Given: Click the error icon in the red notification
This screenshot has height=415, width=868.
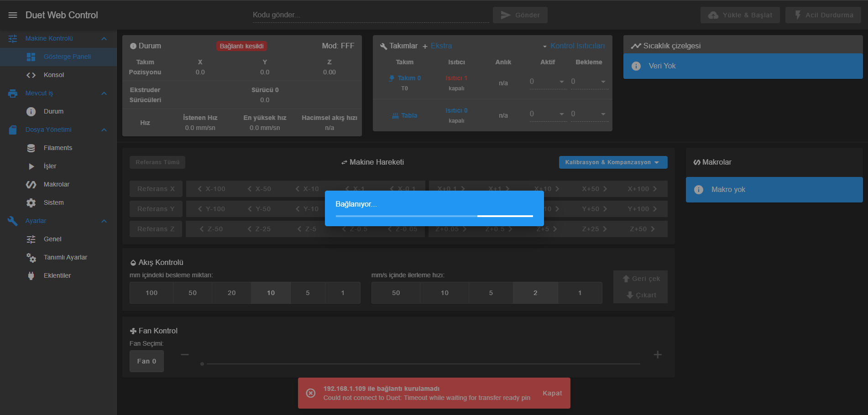Looking at the screenshot, I should click(x=310, y=393).
